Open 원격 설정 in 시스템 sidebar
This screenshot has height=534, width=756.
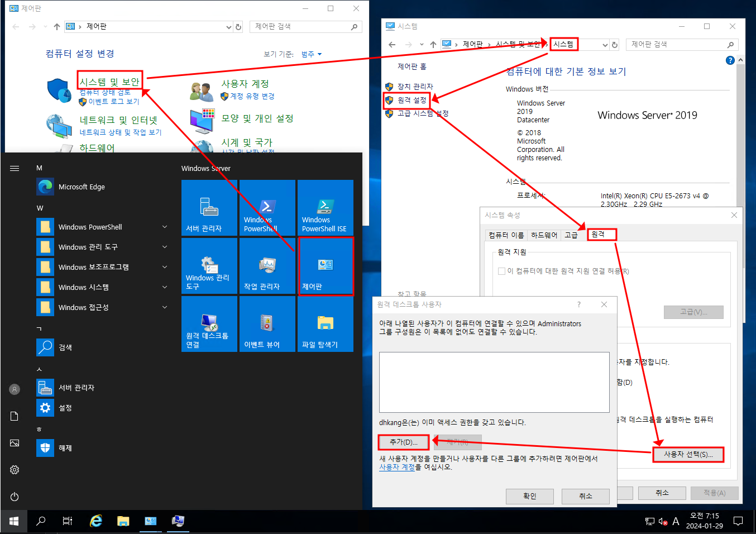[x=412, y=100]
